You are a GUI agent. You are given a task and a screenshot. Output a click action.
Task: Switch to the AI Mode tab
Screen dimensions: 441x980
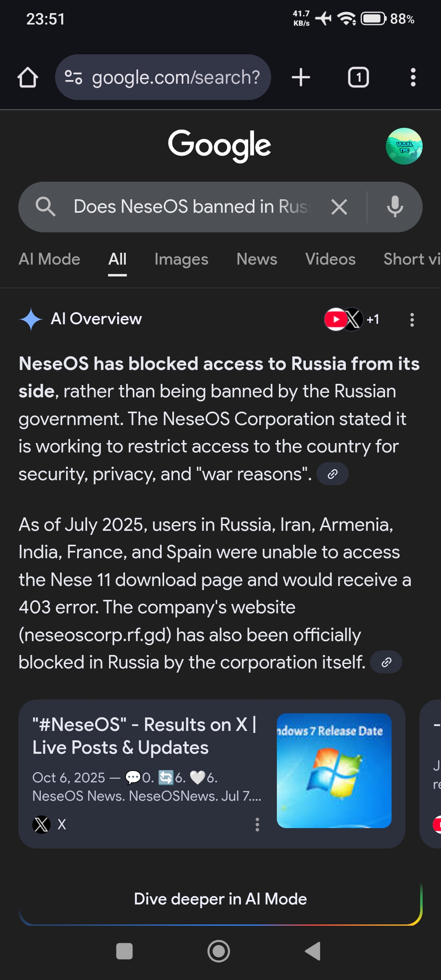pos(49,259)
